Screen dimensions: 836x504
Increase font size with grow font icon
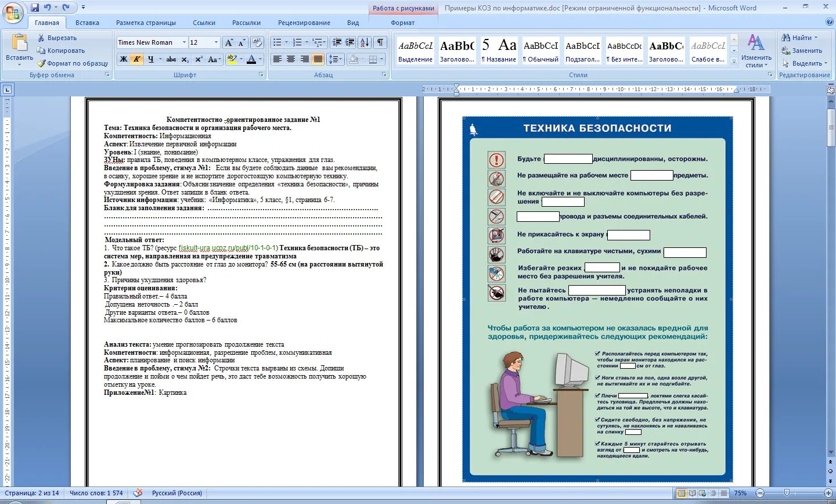coord(229,42)
